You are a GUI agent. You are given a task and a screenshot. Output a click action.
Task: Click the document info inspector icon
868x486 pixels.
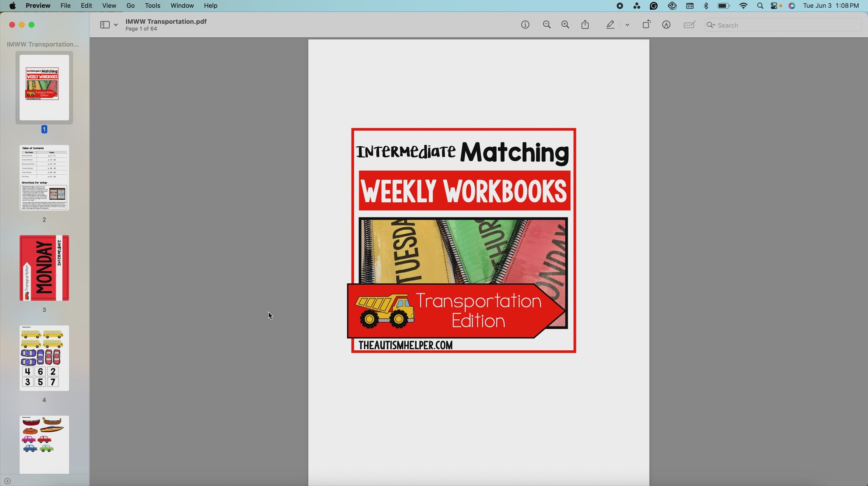tap(525, 25)
